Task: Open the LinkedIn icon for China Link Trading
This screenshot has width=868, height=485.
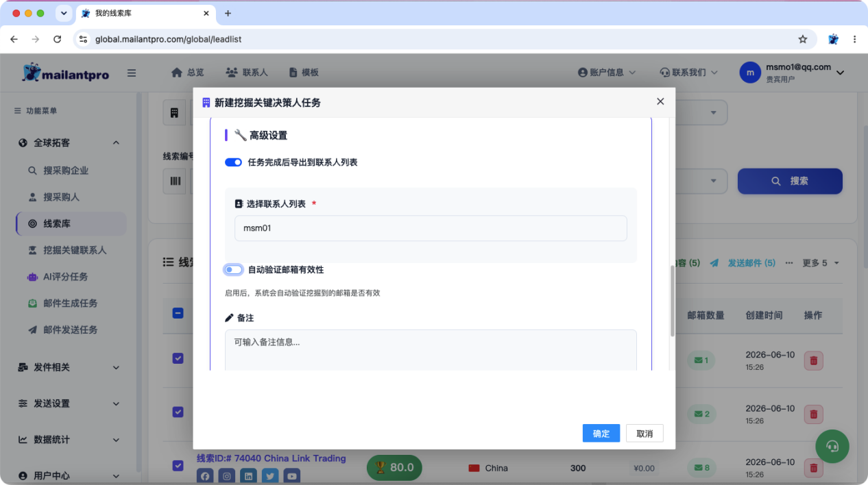Action: click(248, 476)
